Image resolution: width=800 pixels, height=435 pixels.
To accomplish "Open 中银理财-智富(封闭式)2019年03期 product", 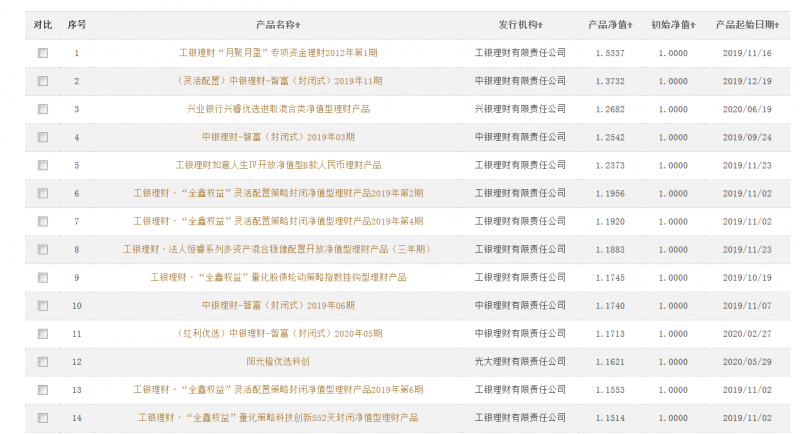I will pyautogui.click(x=278, y=137).
